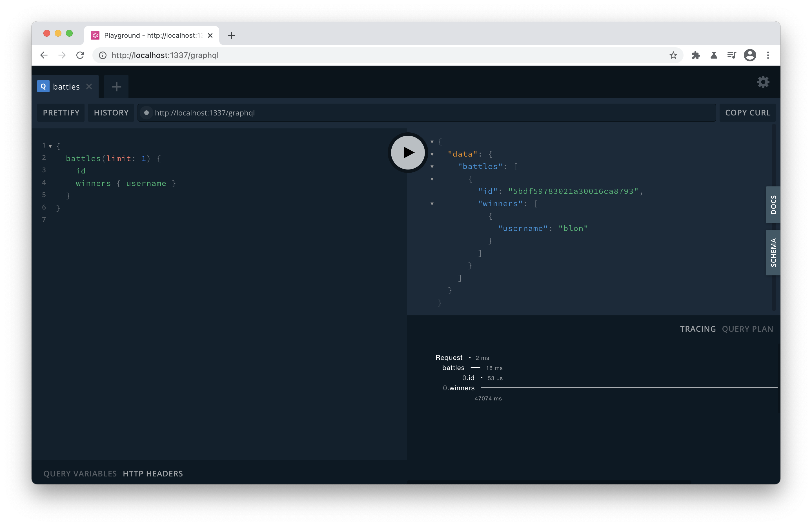Click the COPY CURL button

click(x=747, y=113)
